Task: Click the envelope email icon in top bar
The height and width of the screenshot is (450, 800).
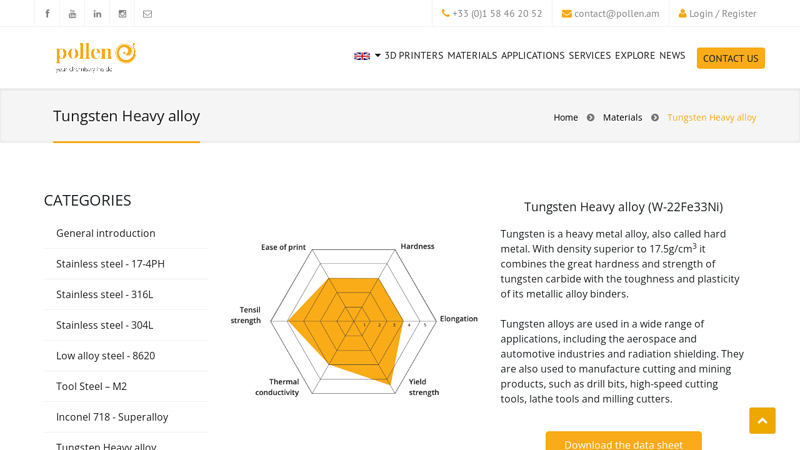Action: (147, 14)
